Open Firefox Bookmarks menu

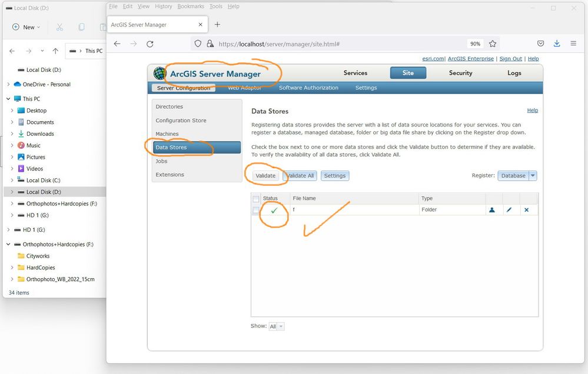coord(191,6)
